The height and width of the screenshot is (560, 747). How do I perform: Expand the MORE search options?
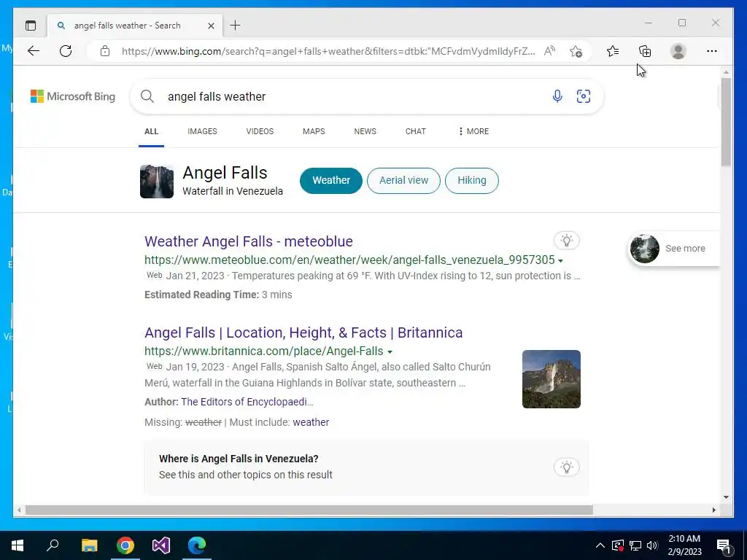pyautogui.click(x=473, y=131)
